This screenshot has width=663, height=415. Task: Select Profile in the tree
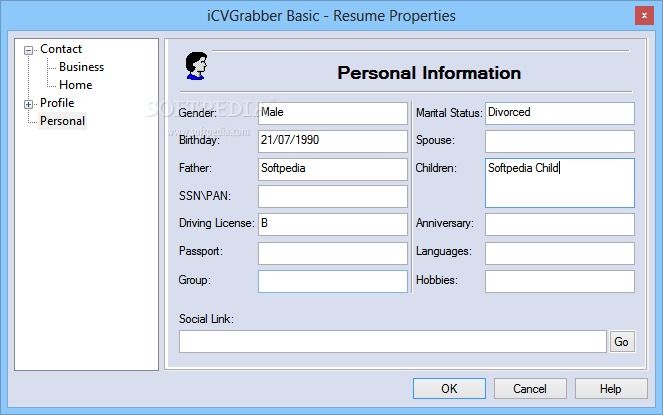point(57,103)
